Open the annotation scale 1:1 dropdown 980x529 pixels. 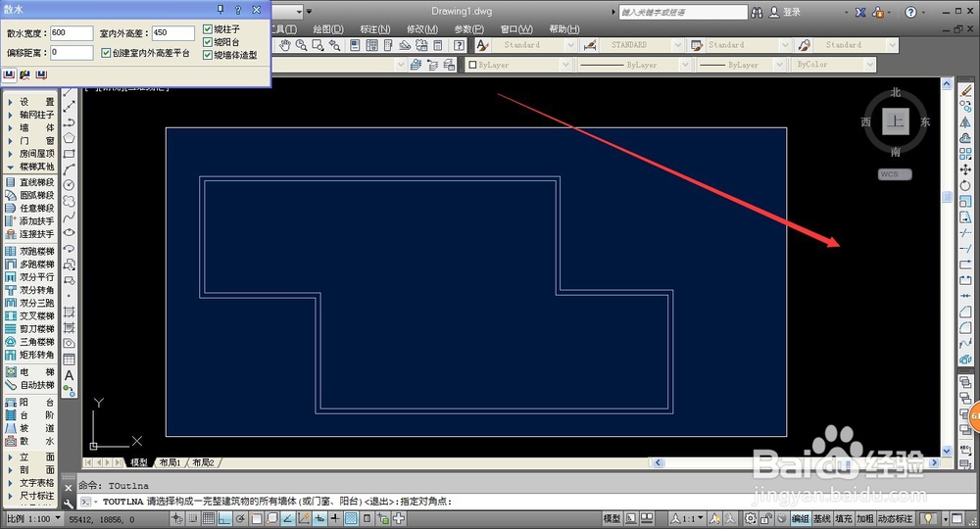688,518
